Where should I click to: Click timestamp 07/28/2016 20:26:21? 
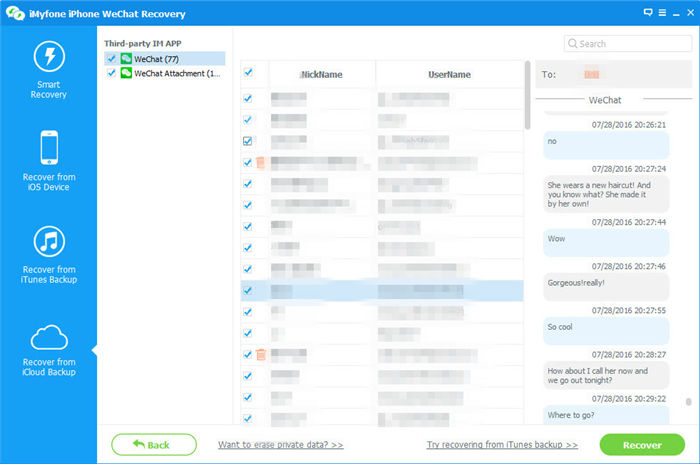click(629, 125)
